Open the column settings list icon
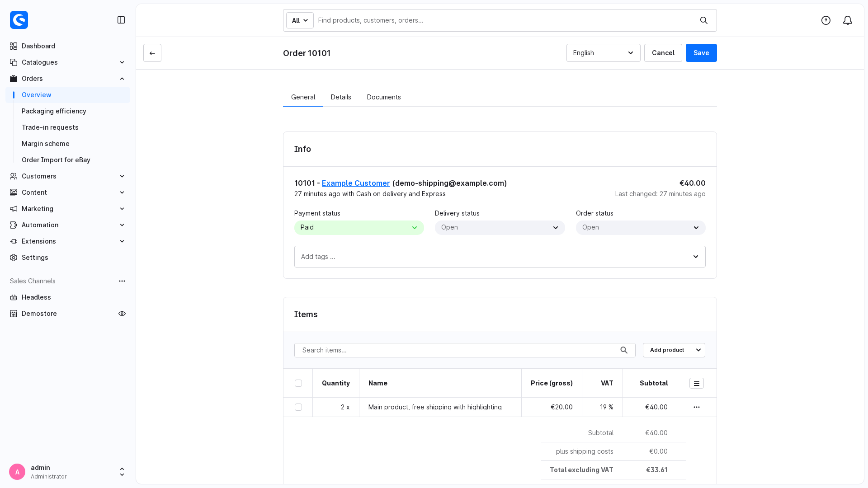 click(697, 383)
